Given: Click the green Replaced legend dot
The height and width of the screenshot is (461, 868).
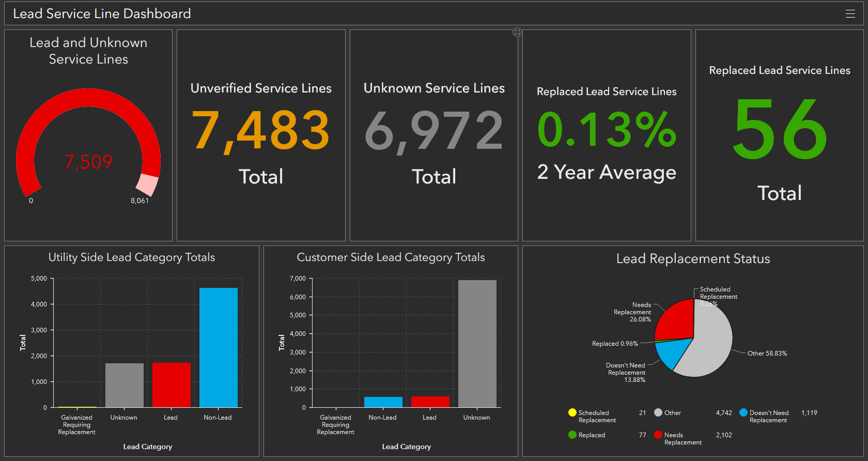Looking at the screenshot, I should pyautogui.click(x=572, y=435).
